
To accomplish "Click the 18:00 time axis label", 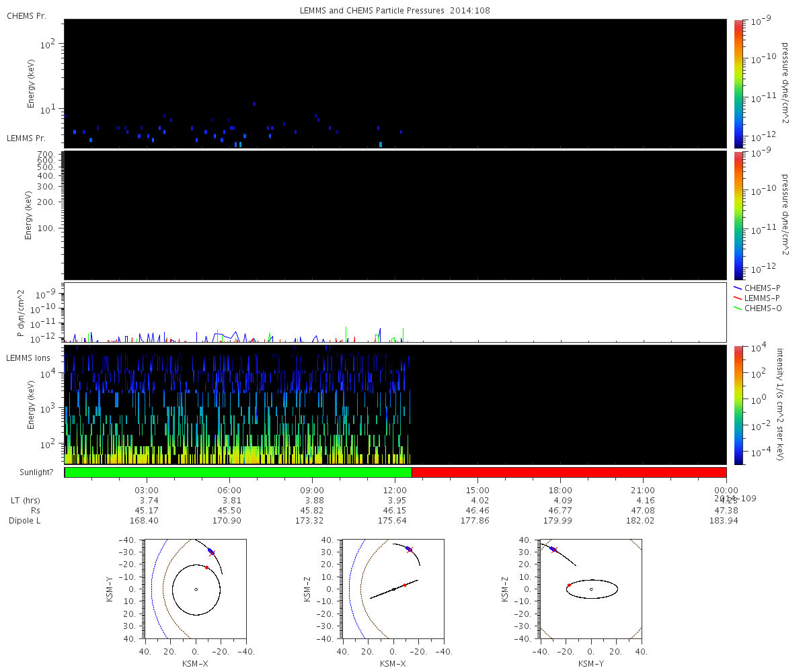I will coord(560,490).
